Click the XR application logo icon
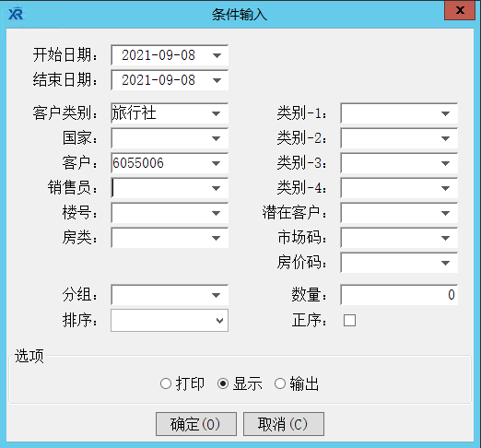This screenshot has width=481, height=448. [x=16, y=14]
